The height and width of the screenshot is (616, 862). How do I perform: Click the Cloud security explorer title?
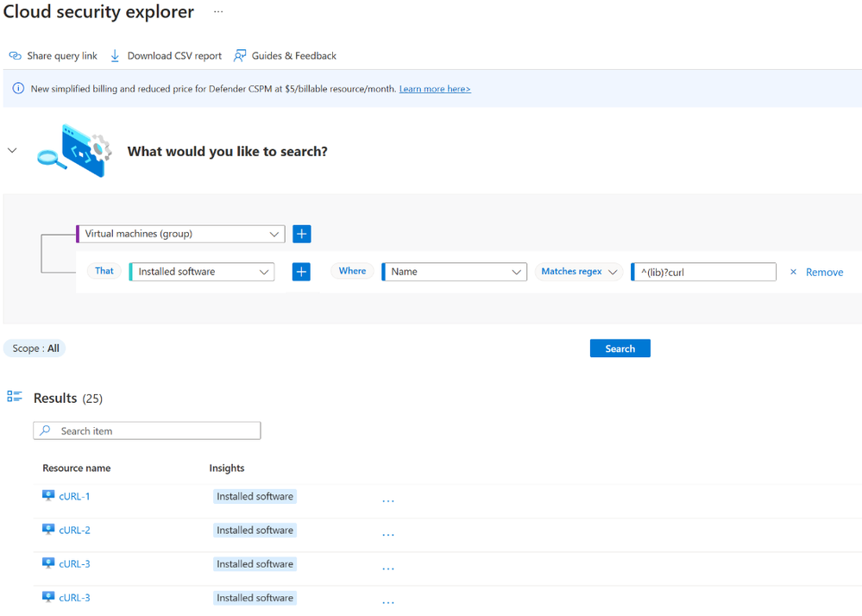[99, 11]
